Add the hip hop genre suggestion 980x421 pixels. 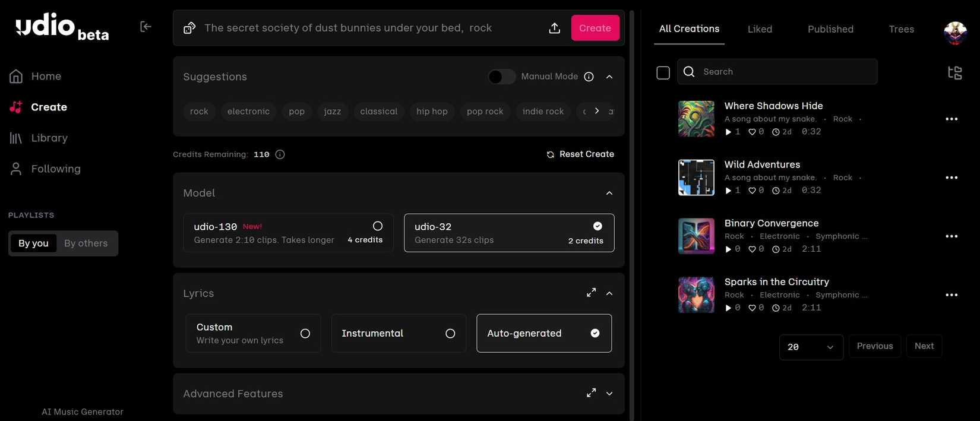pos(432,111)
